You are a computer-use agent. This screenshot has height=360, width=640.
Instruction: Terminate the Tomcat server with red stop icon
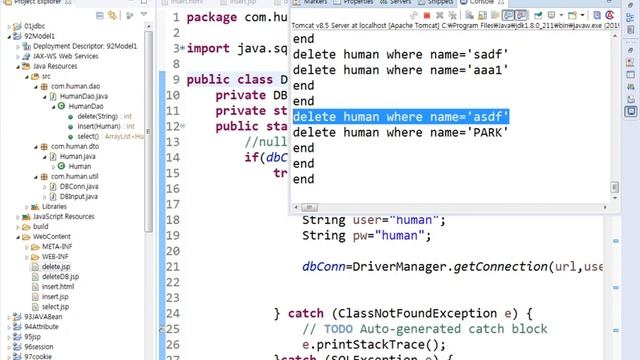point(427,16)
